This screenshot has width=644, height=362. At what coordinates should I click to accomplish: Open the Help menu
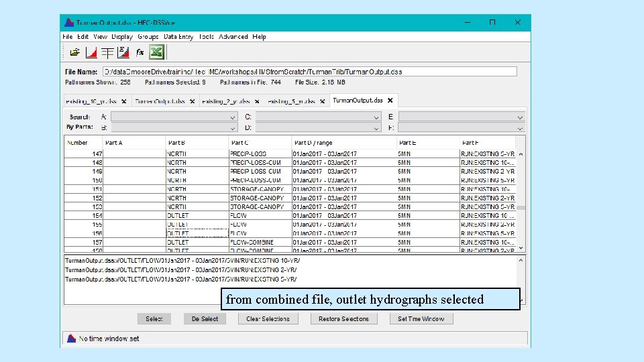click(259, 36)
